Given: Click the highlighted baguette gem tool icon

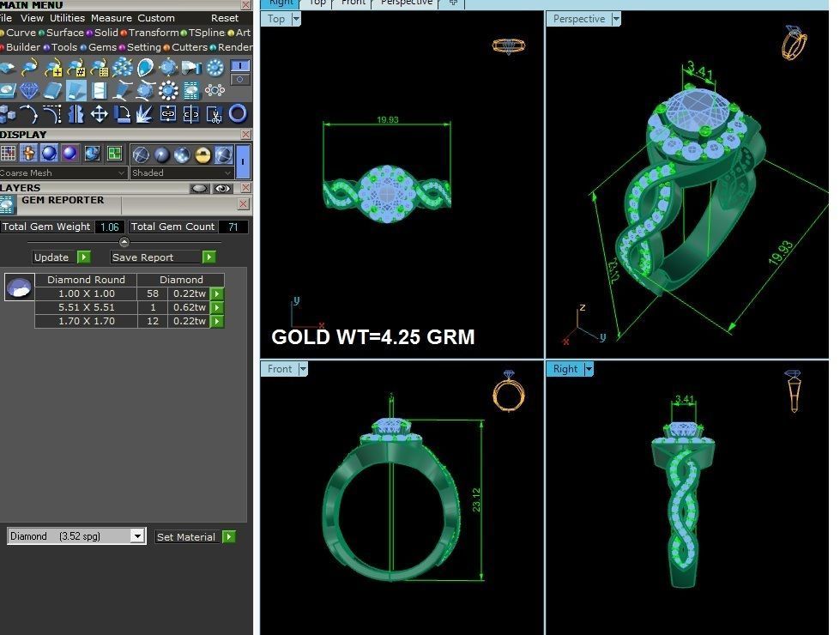Looking at the screenshot, I should (76, 91).
